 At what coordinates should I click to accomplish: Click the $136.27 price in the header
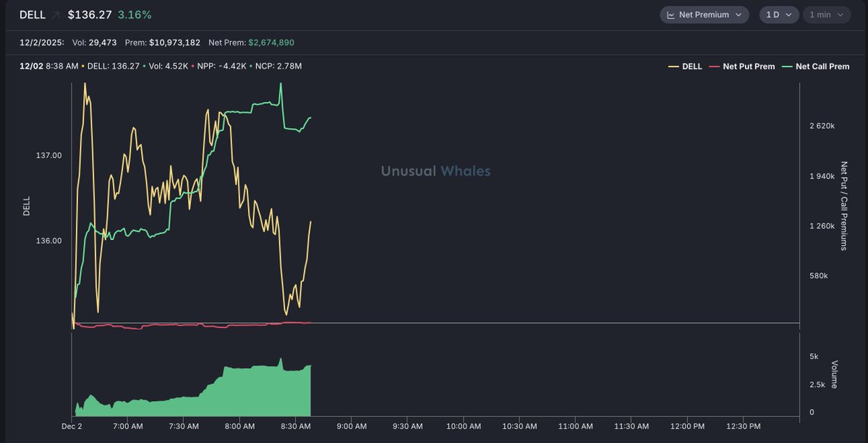(x=90, y=15)
